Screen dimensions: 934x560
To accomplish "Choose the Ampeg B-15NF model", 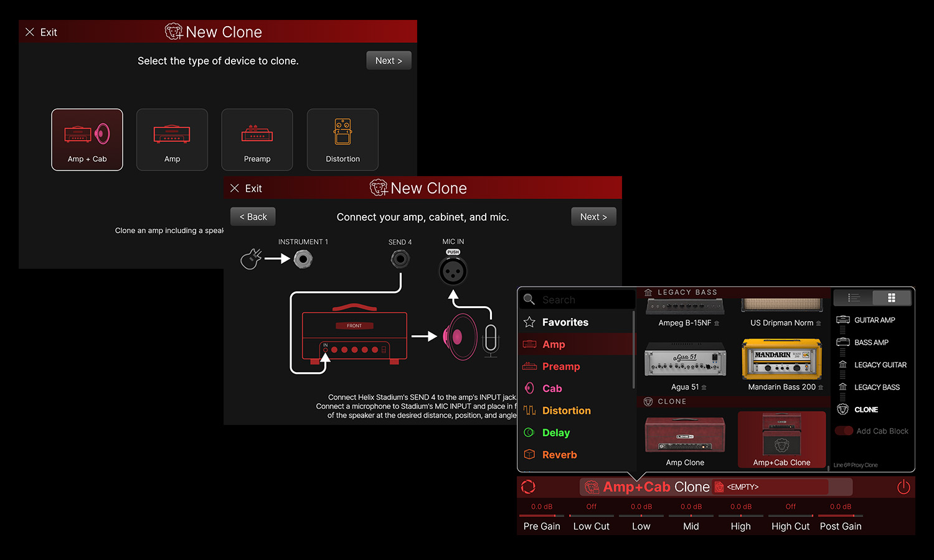I will click(x=685, y=314).
